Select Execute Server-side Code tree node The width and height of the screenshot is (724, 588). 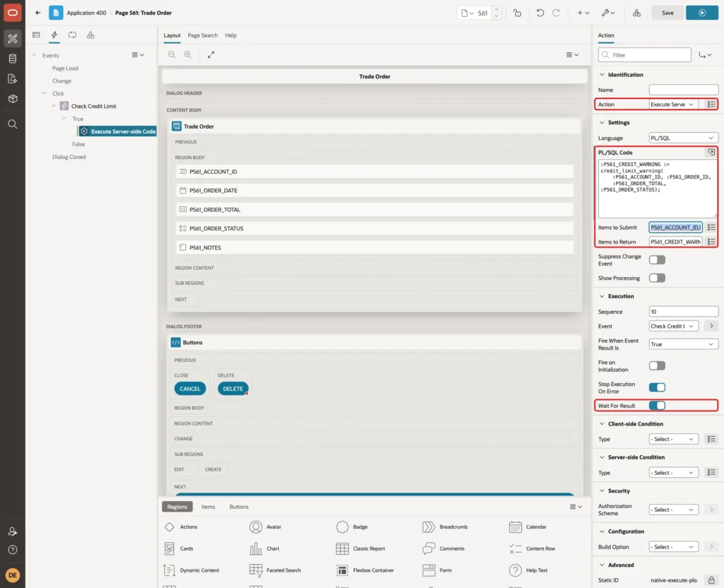118,131
